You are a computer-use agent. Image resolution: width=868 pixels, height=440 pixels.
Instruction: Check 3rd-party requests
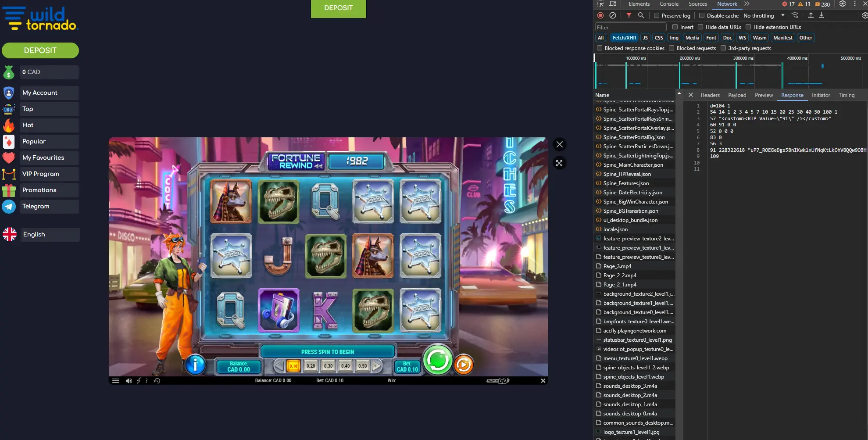(x=723, y=48)
